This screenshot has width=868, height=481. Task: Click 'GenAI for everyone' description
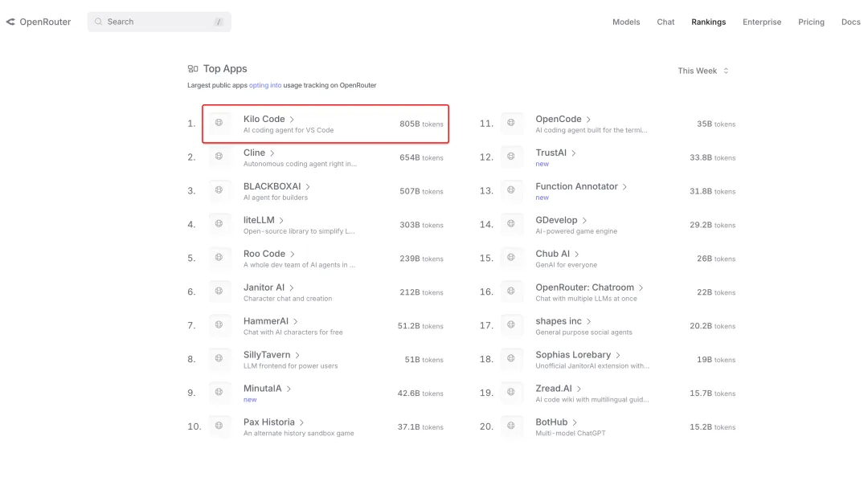pos(567,265)
